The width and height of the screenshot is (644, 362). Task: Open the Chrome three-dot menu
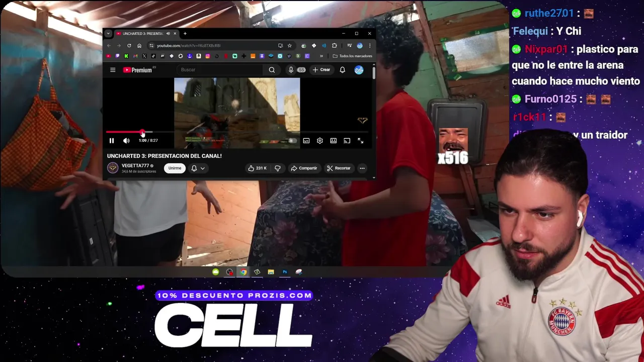[370, 46]
